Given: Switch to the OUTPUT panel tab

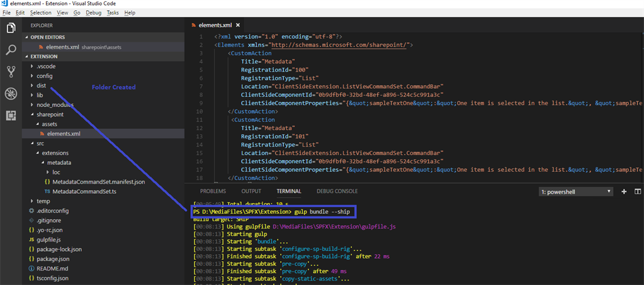Looking at the screenshot, I should coord(251,191).
